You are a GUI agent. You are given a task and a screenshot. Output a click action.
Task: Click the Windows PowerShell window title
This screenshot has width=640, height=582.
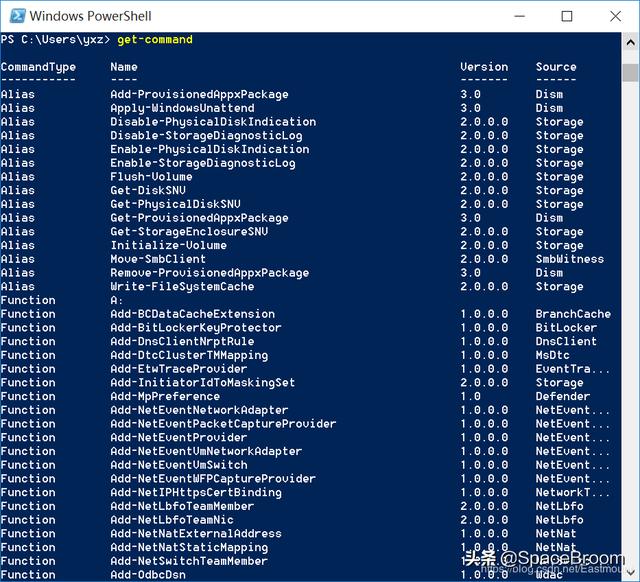(91, 16)
